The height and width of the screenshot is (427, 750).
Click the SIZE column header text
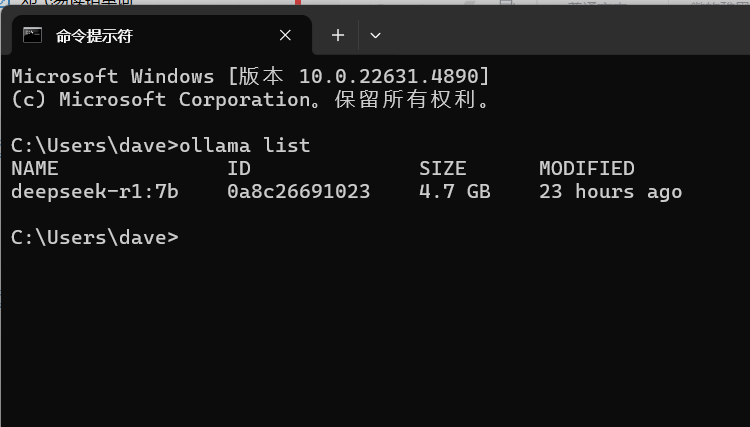[x=442, y=168]
